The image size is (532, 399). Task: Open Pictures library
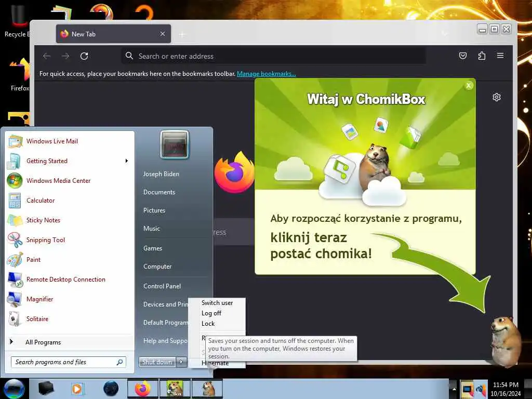coord(154,210)
